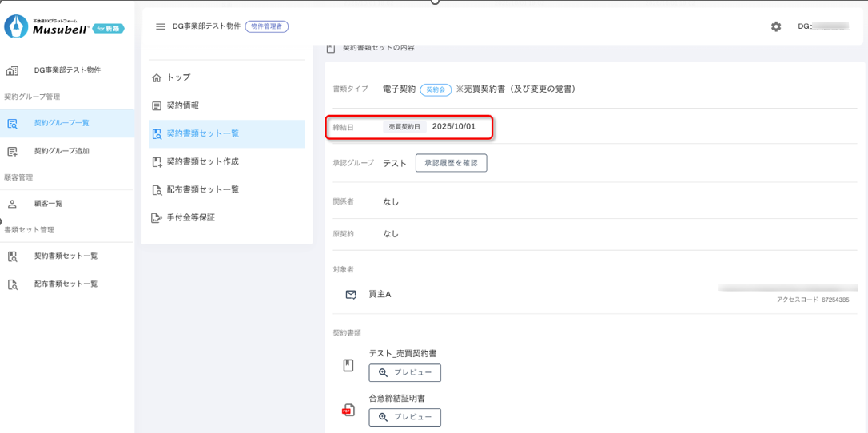Open 契約グループ一覧 in the left sidebar

tap(62, 123)
